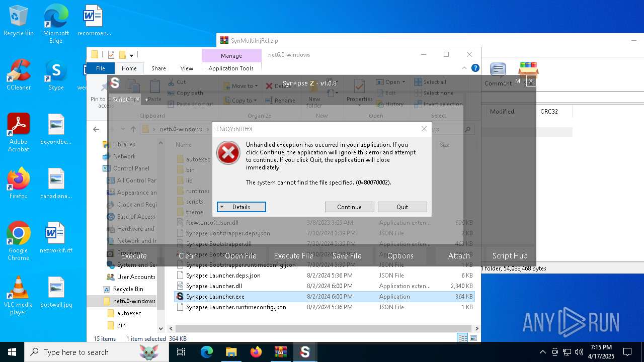Screen dimensions: 644x362
Task: Open the notification center icon
Action: (627, 352)
